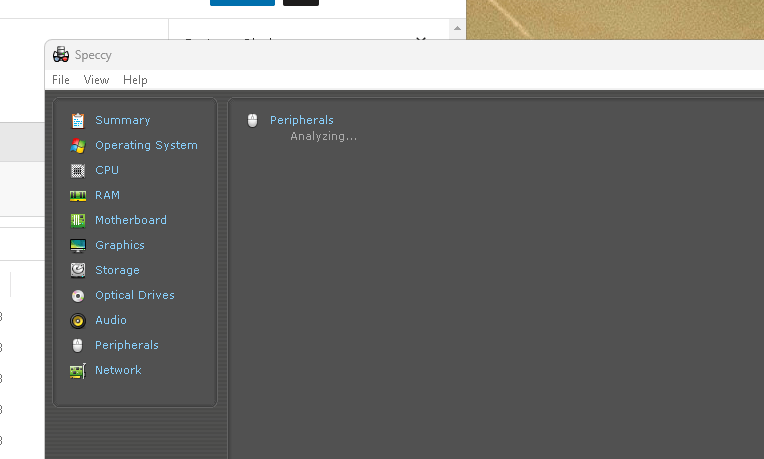Screen dimensions: 764x459
Task: Click the CPU chip icon
Action: pos(78,171)
